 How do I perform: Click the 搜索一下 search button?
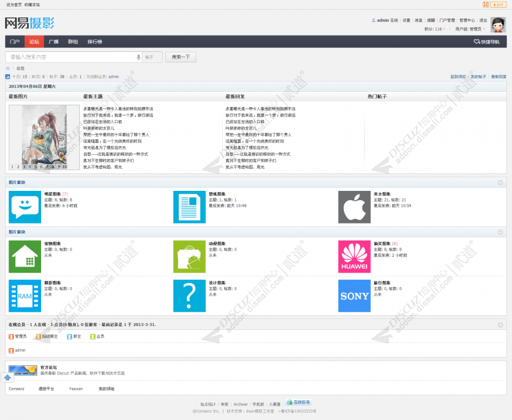[181, 57]
